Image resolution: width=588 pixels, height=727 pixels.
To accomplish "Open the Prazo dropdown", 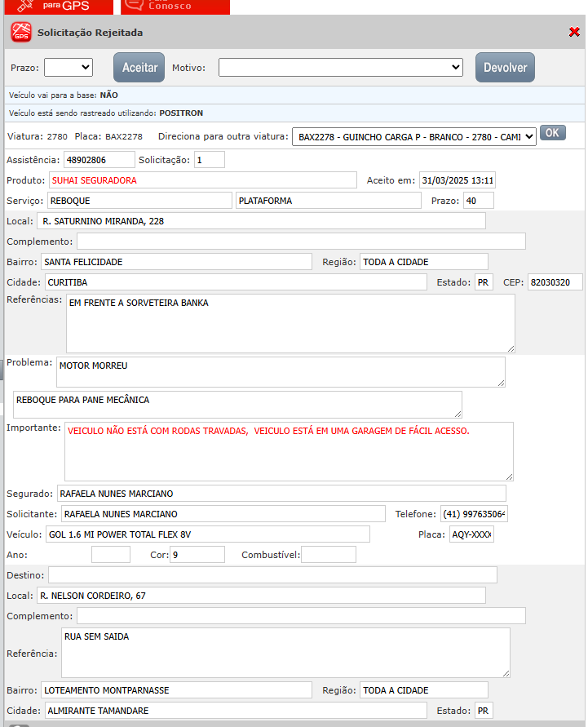I will click(x=69, y=68).
